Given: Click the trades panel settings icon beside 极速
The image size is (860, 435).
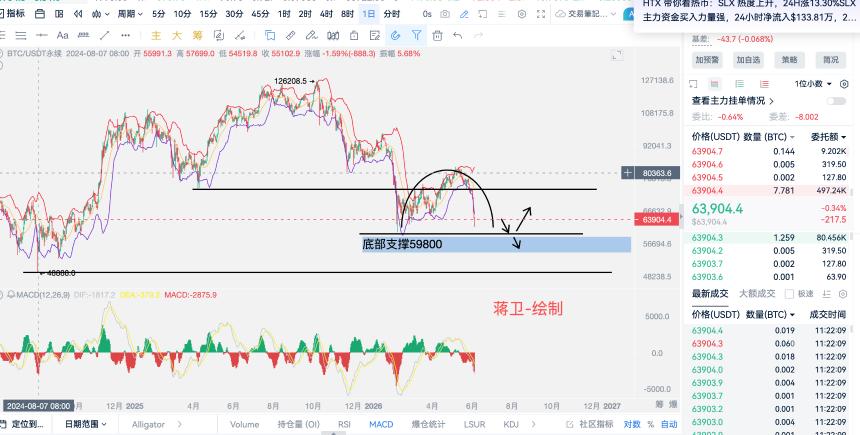Looking at the screenshot, I should (844, 294).
